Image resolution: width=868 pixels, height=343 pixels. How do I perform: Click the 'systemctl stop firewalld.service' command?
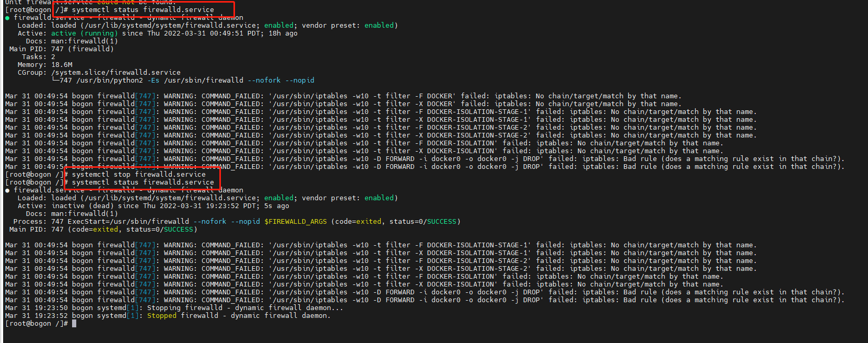pyautogui.click(x=139, y=175)
